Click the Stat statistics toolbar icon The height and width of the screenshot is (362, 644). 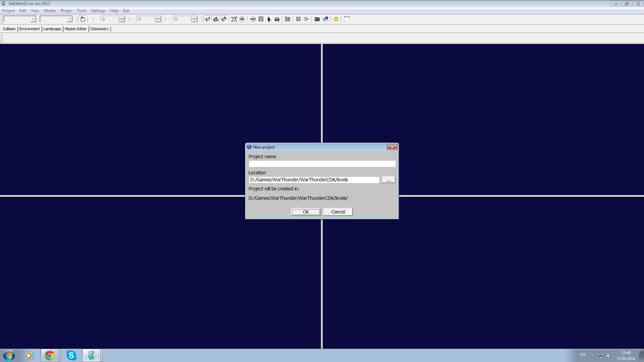pos(287,19)
